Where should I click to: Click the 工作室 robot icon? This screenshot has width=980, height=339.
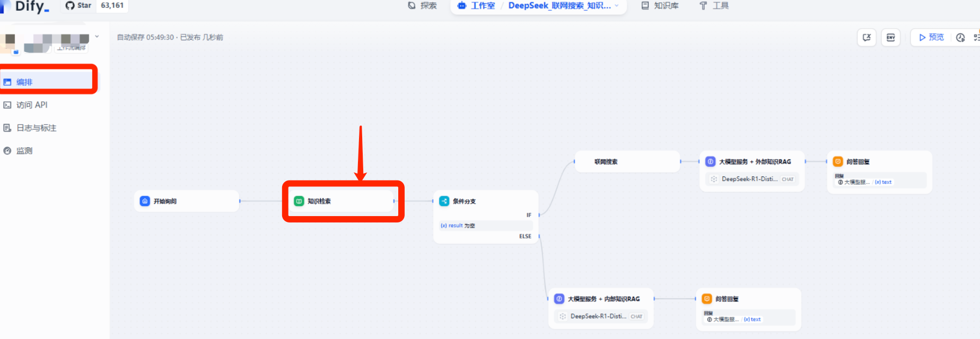(462, 5)
